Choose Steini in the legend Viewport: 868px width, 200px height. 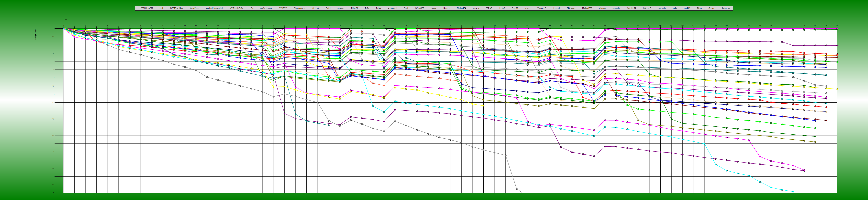pos(328,8)
